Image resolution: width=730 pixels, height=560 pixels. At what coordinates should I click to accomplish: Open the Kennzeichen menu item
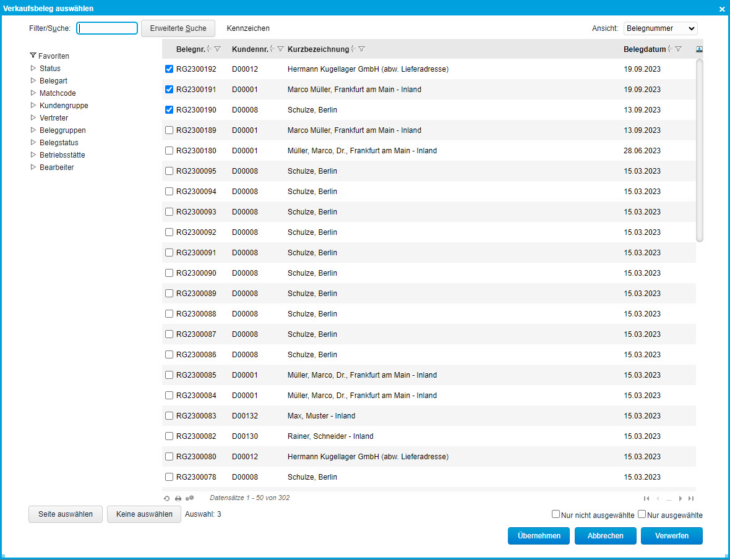pos(248,28)
